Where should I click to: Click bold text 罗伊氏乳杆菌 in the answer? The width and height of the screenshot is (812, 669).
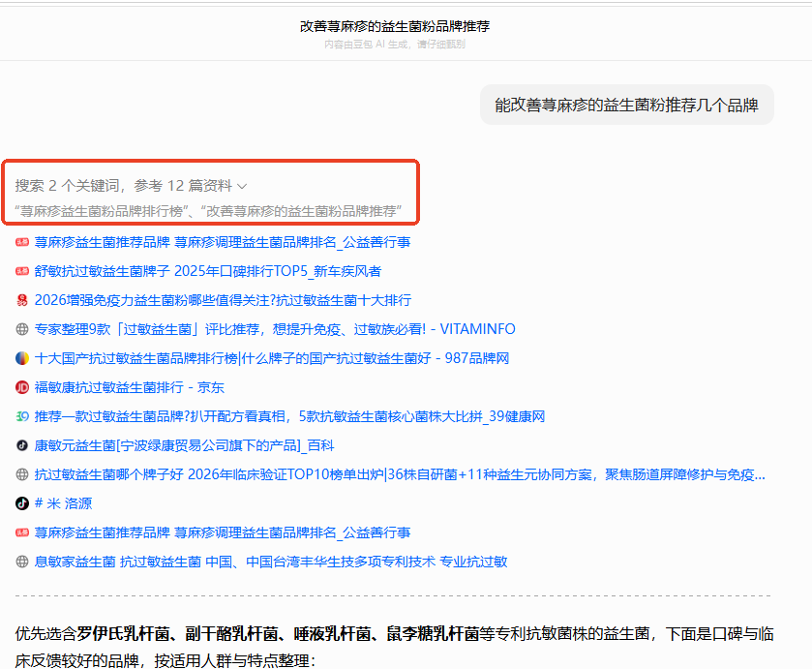[123, 633]
